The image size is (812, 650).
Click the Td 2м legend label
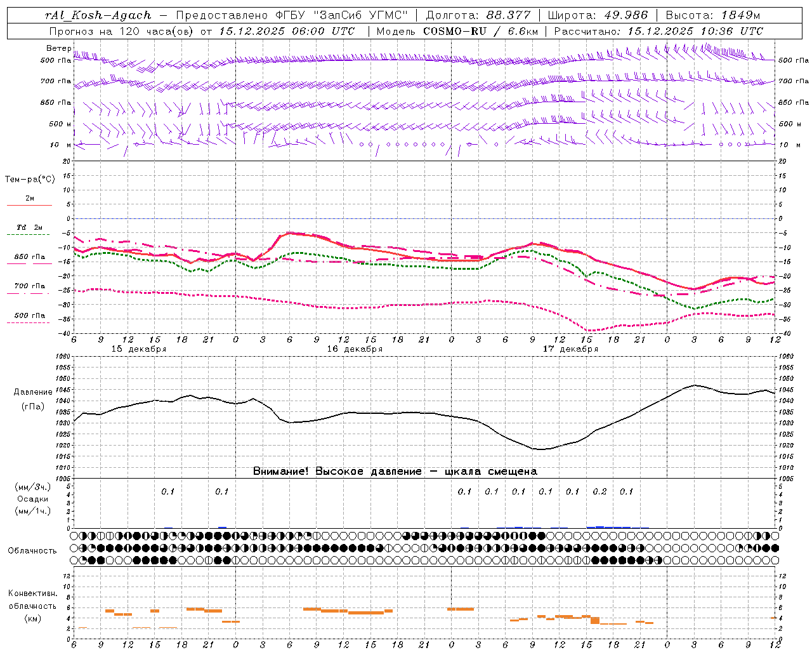(30, 227)
